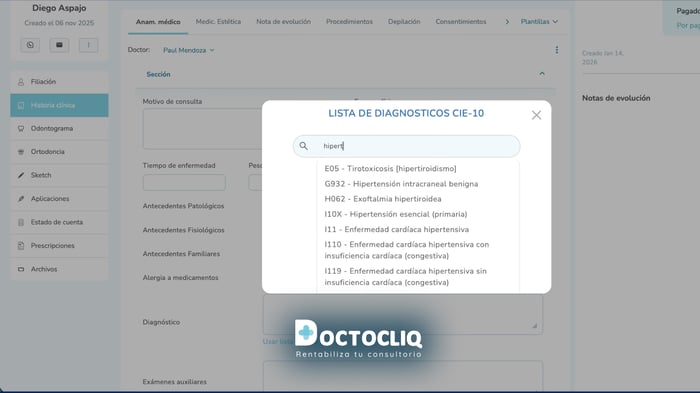Open Aplicaciones in sidebar
The image size is (700, 393).
[59, 199]
